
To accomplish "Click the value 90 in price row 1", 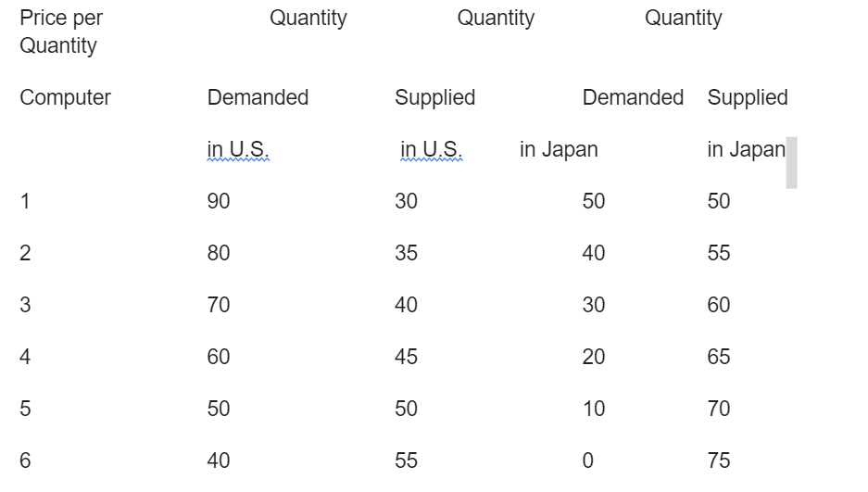I will pos(219,201).
